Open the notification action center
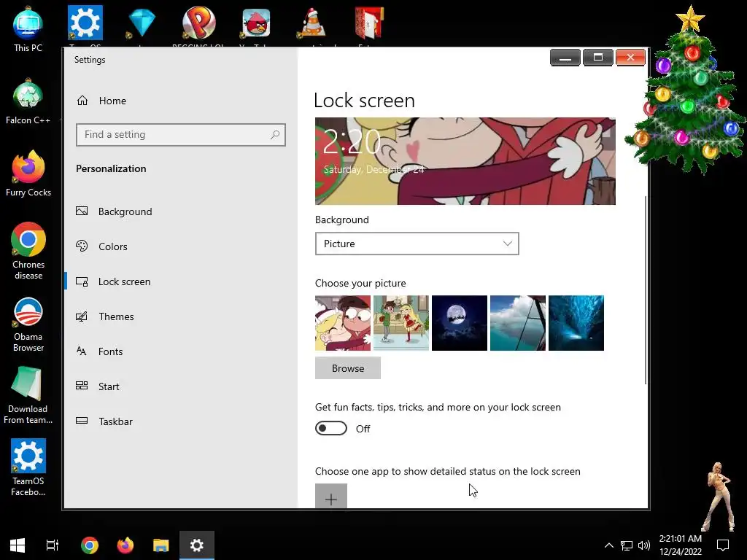Viewport: 747px width, 560px height. [x=723, y=545]
